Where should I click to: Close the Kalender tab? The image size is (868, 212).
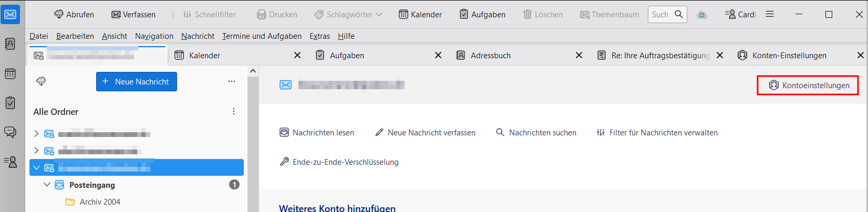(297, 55)
